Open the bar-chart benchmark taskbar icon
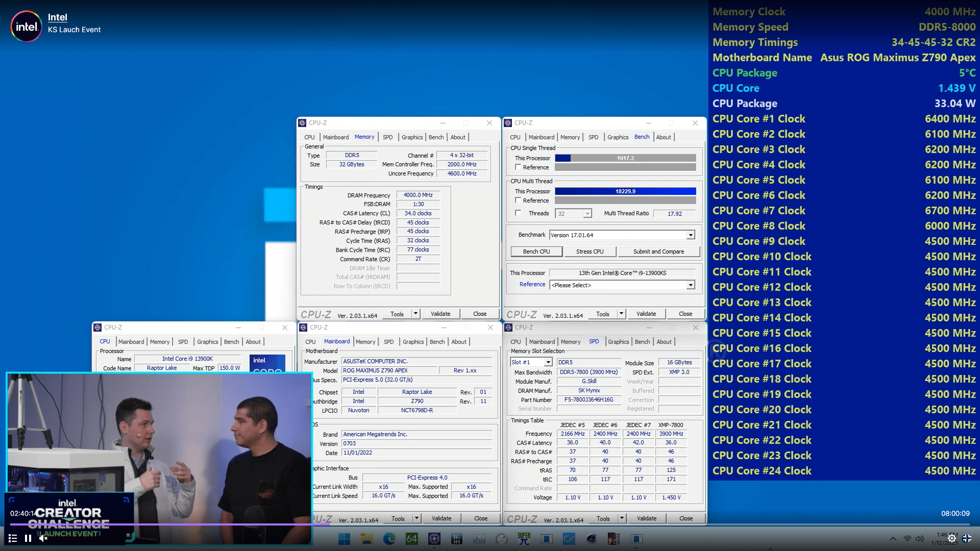This screenshot has height=551, width=980. tap(457, 539)
